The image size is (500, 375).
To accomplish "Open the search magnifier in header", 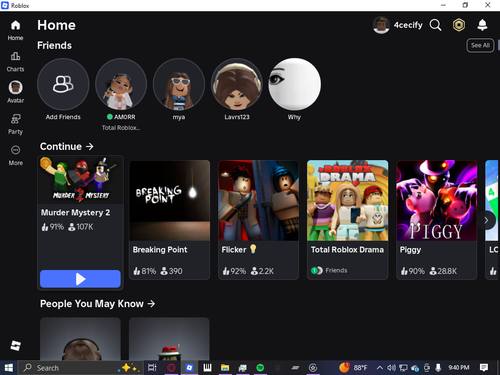I will tap(435, 25).
